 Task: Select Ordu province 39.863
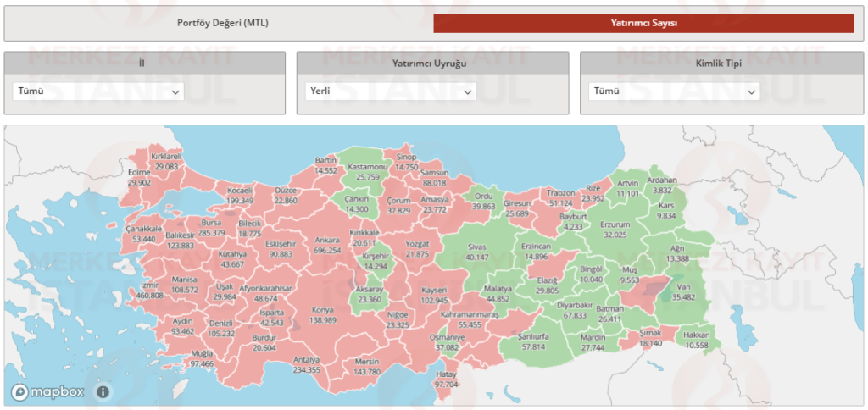484,200
